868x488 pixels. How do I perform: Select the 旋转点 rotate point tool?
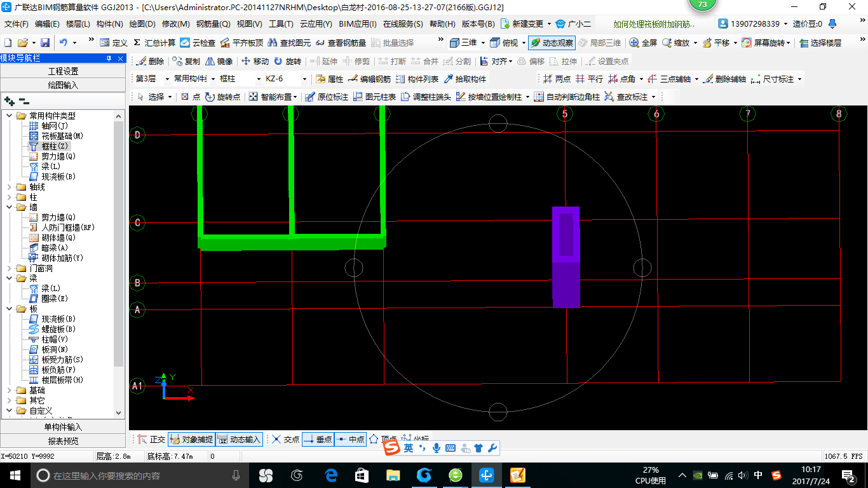tap(223, 97)
